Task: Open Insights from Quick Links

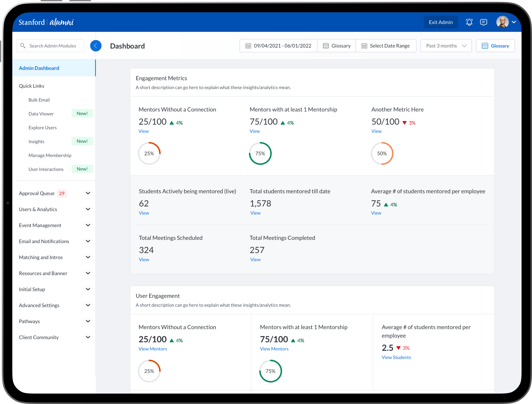Action: pyautogui.click(x=36, y=141)
